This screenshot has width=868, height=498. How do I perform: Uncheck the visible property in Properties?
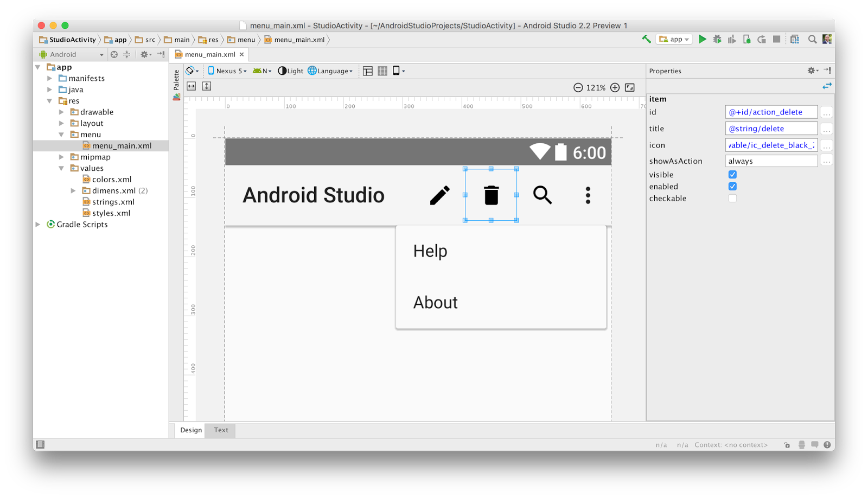tap(732, 174)
